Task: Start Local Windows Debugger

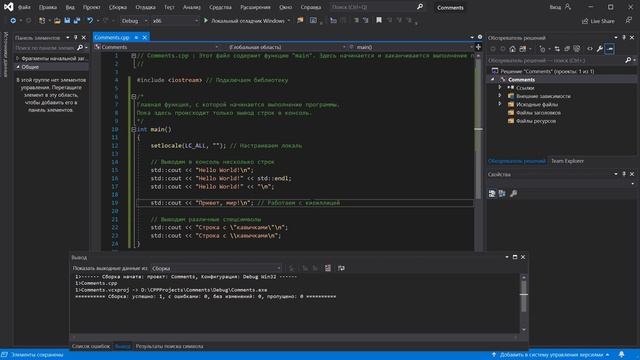Action: (x=245, y=20)
